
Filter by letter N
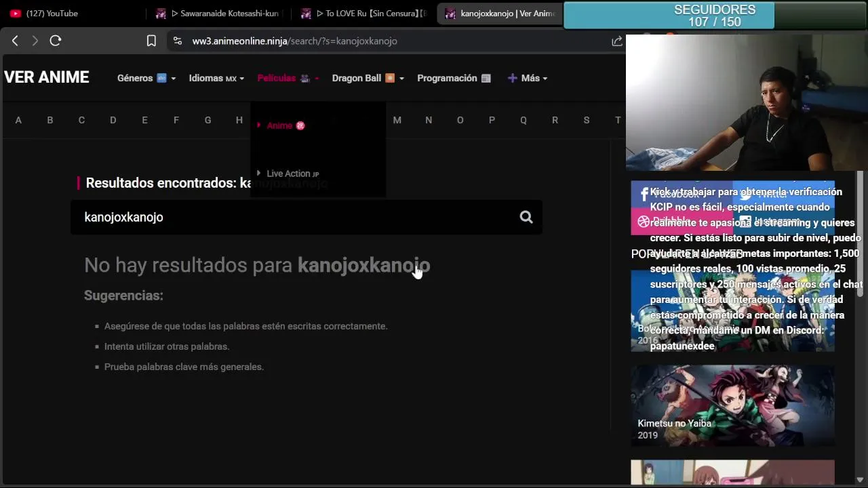(x=429, y=120)
